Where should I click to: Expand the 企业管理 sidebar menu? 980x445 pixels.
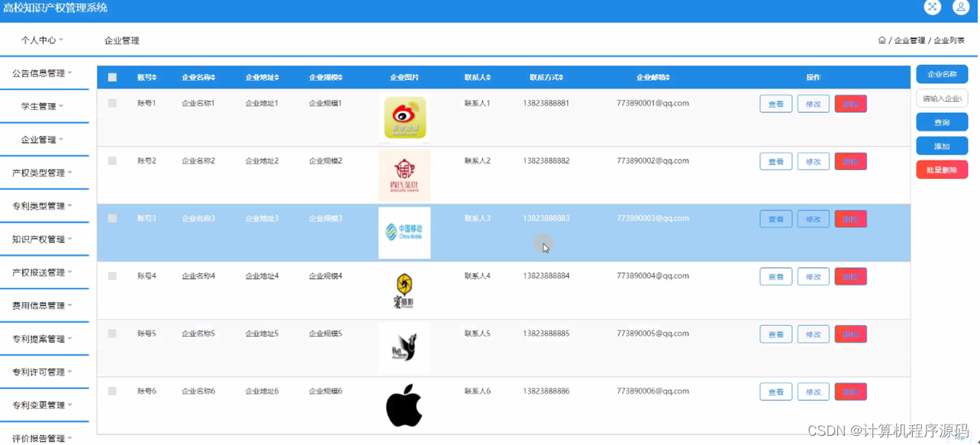coord(40,140)
